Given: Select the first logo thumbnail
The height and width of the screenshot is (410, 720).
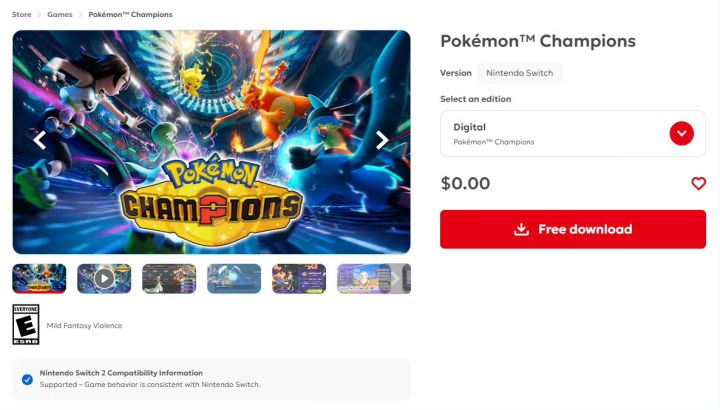Looking at the screenshot, I should pos(39,278).
